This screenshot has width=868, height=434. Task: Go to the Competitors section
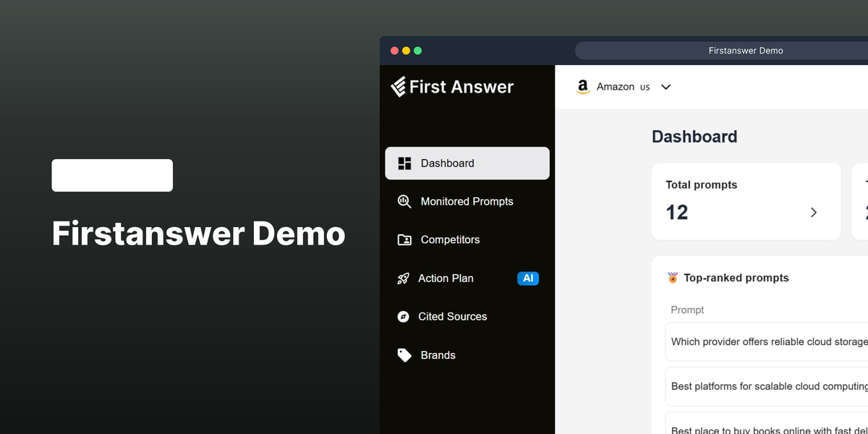pos(450,240)
